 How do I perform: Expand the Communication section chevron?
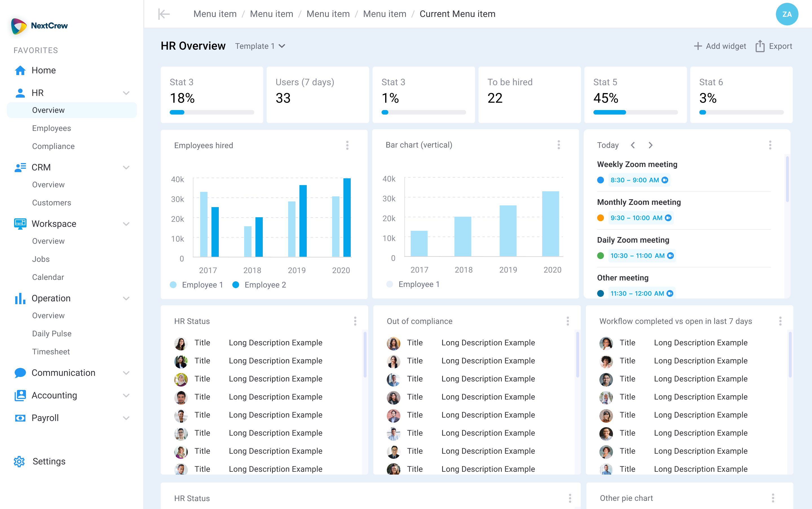click(126, 373)
